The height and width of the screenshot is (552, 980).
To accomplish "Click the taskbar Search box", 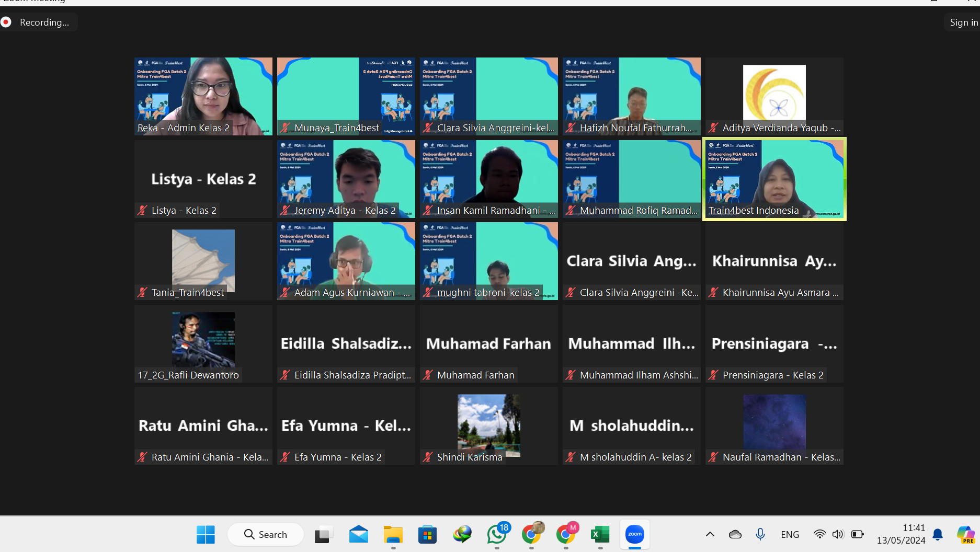I will pyautogui.click(x=266, y=534).
